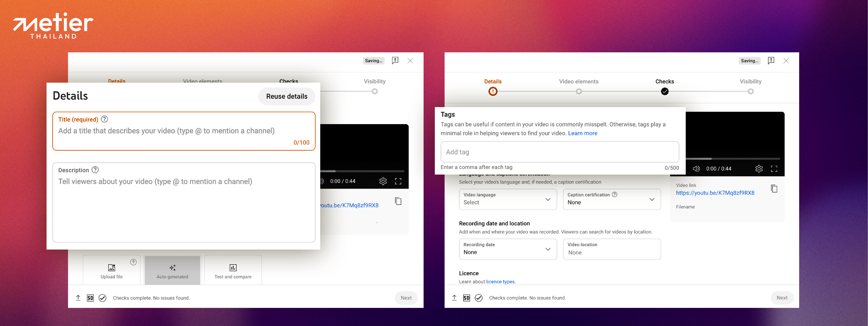
Task: Open the Recording date dropdown
Action: tap(507, 249)
